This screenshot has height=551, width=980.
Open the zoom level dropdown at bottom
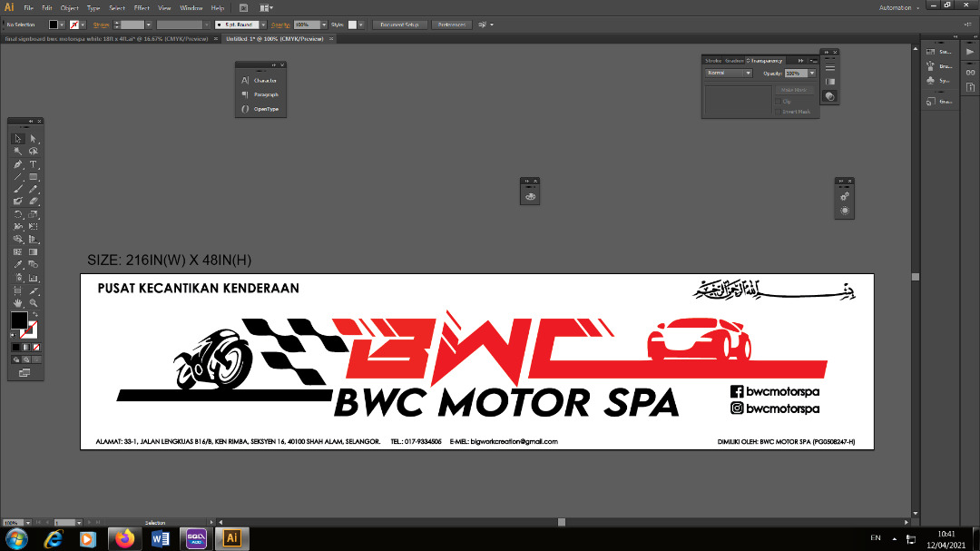click(28, 522)
